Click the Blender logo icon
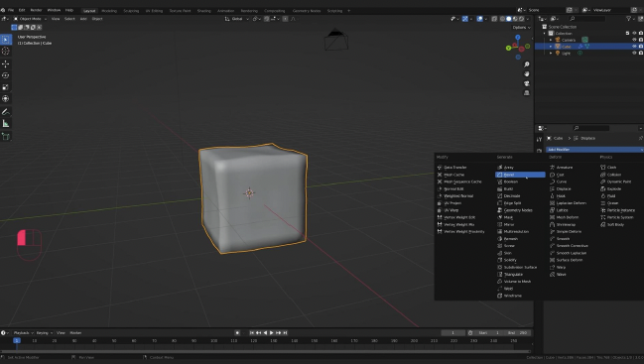 [x=3, y=10]
